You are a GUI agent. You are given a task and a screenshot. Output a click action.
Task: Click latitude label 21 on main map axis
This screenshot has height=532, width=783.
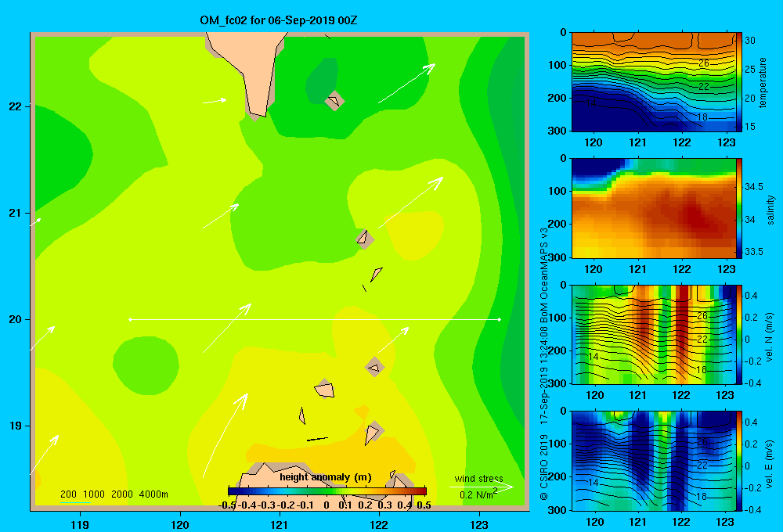point(16,213)
